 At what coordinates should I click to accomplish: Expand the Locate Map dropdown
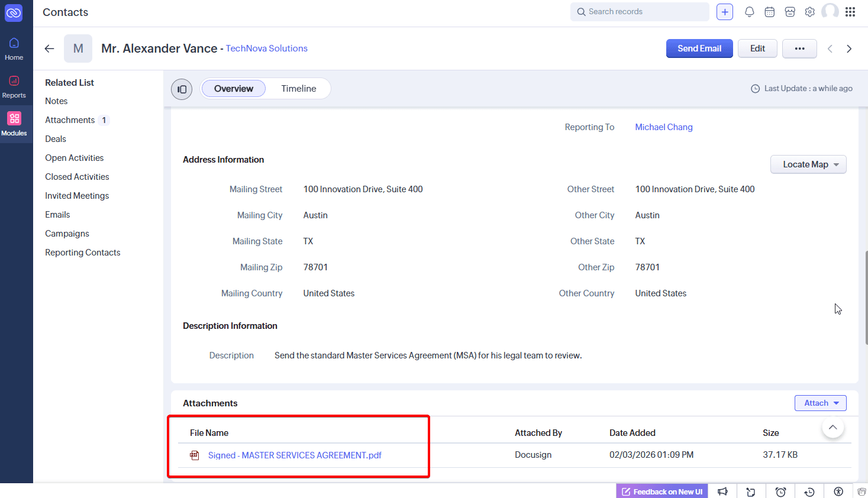click(x=808, y=164)
